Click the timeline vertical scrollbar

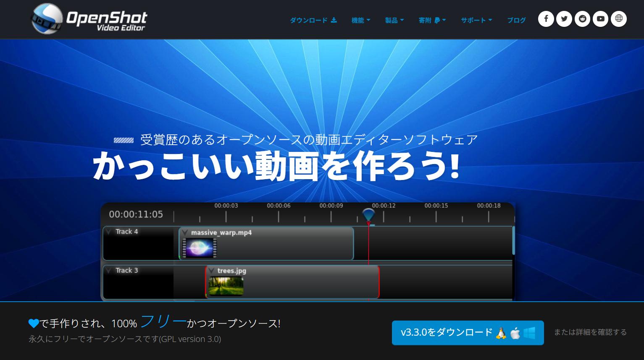pyautogui.click(x=513, y=240)
